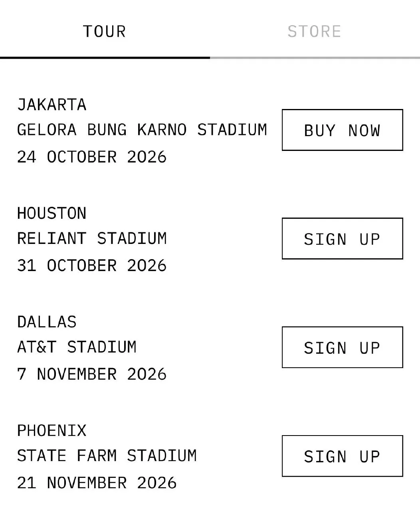Click the JAKARTA city heading
The image size is (420, 511).
tap(52, 105)
